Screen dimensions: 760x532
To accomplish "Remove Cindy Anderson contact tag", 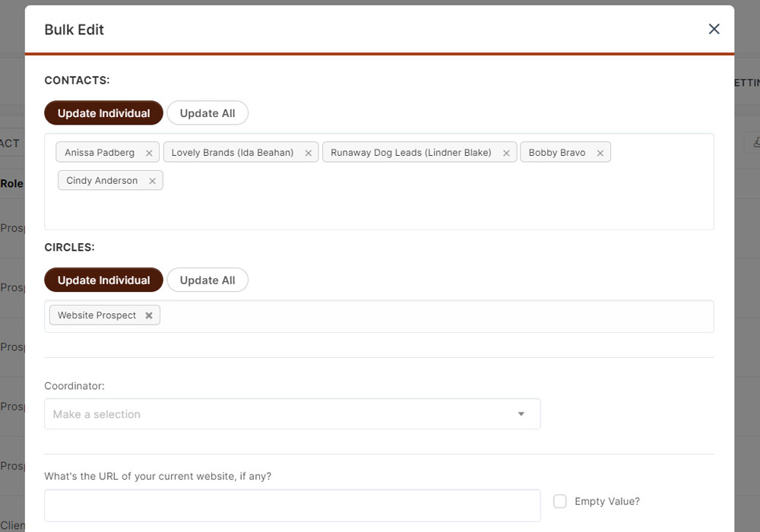I will 152,181.
